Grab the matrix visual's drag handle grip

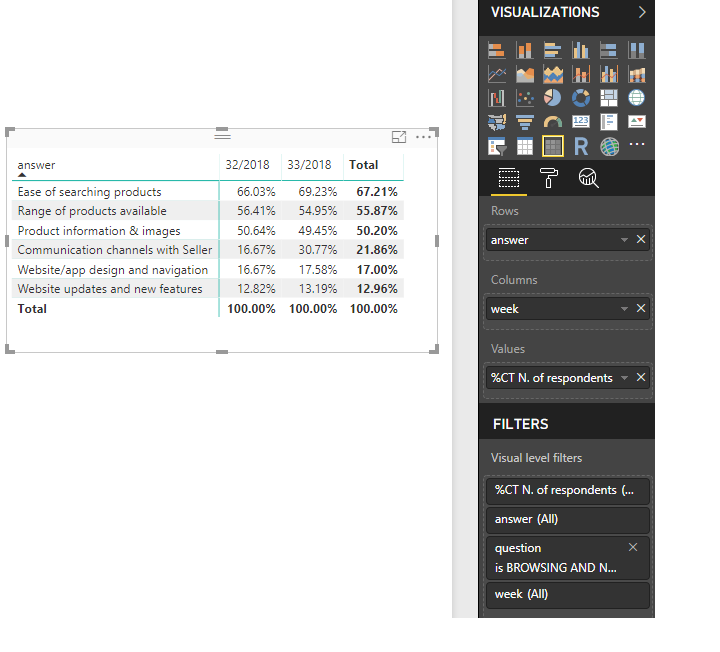222,135
